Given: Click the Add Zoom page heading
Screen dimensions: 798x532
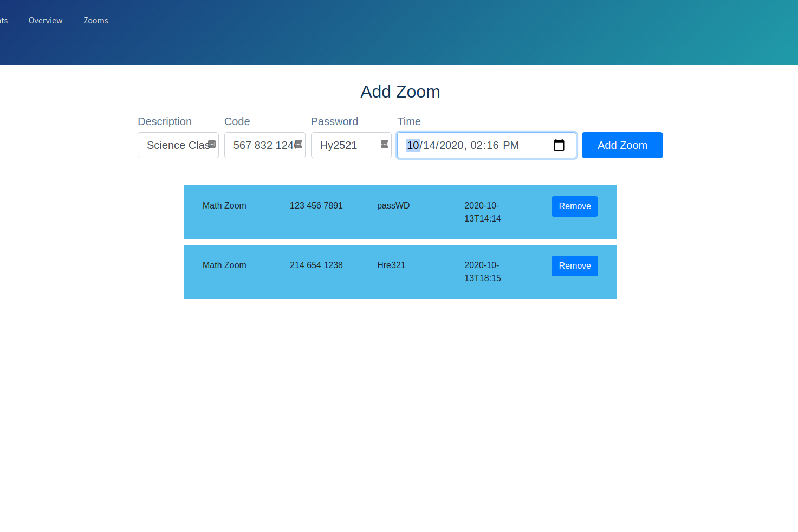Looking at the screenshot, I should tap(400, 92).
